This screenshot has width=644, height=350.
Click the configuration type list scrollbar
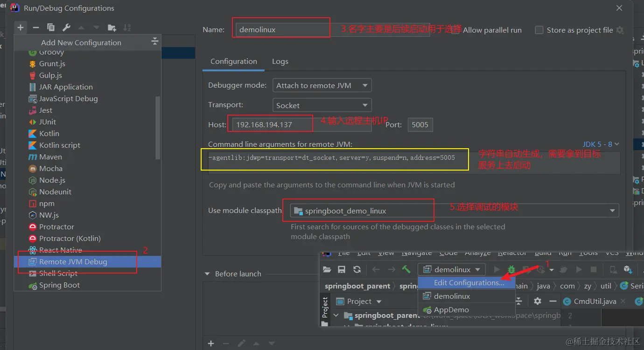click(x=158, y=128)
